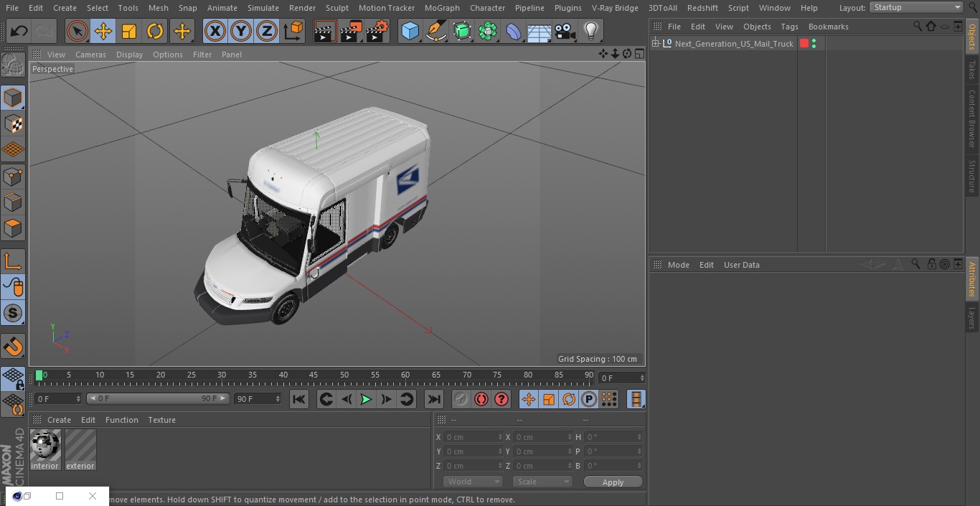Image resolution: width=980 pixels, height=506 pixels.
Task: Open the viewport Display menu
Action: 129,55
